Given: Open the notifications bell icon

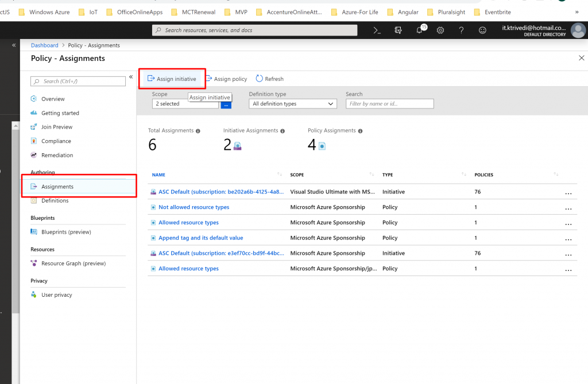Looking at the screenshot, I should 420,30.
